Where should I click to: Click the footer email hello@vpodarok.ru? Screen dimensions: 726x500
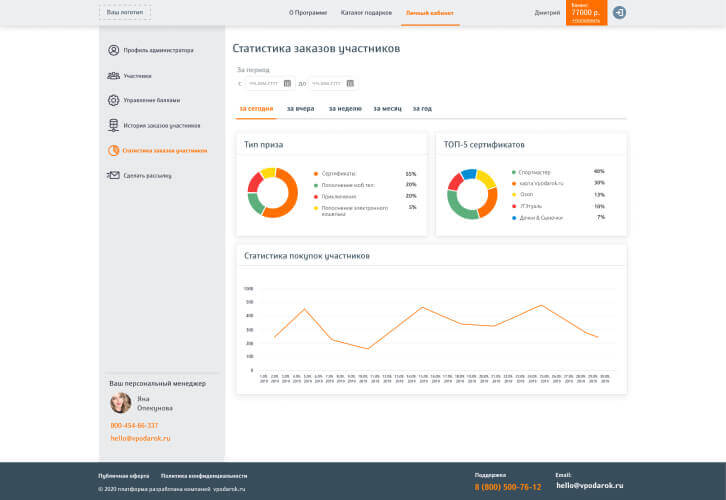point(589,485)
